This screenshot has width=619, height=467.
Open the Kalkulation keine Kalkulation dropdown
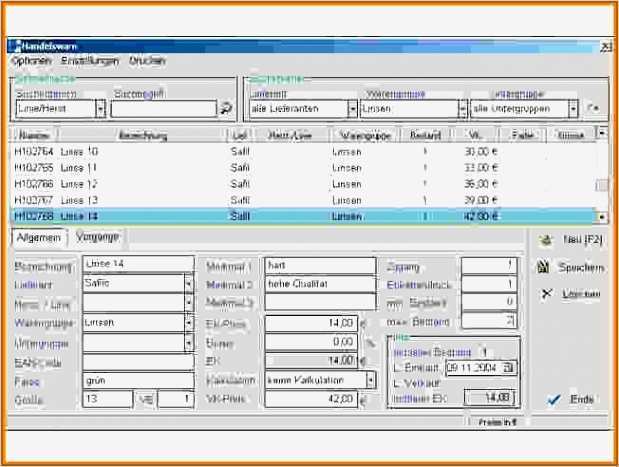tap(370, 380)
